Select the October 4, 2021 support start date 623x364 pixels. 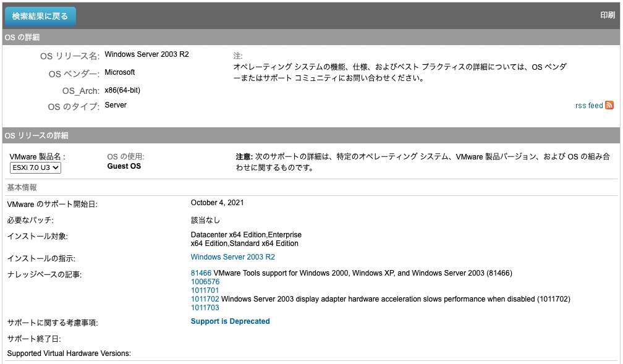click(x=217, y=203)
